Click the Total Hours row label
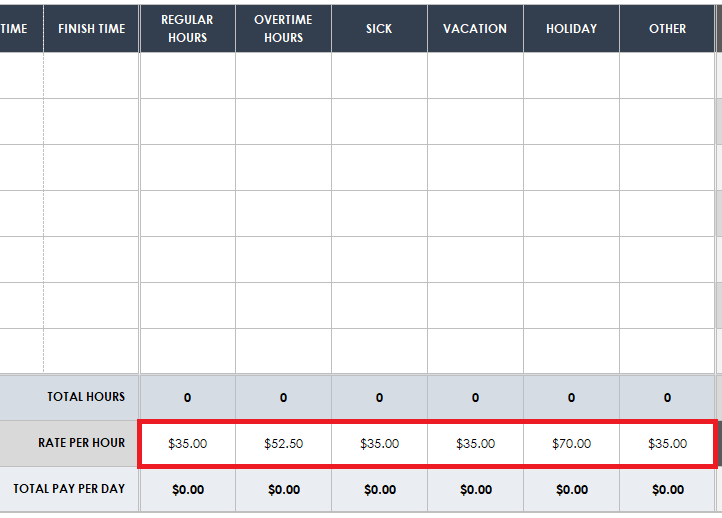722x518 pixels. pyautogui.click(x=86, y=397)
